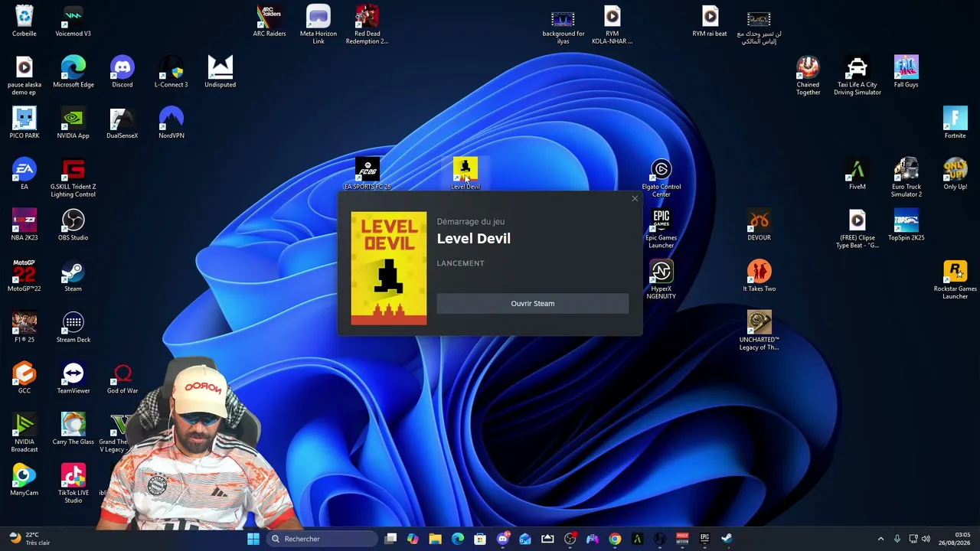Close the Level Devil launch dialog

click(635, 199)
